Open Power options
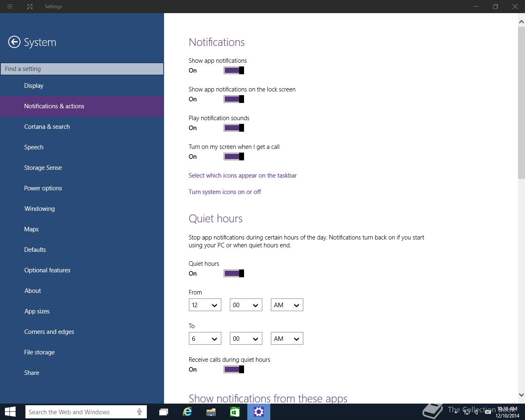Screen dimensions: 525x420 point(82,188)
